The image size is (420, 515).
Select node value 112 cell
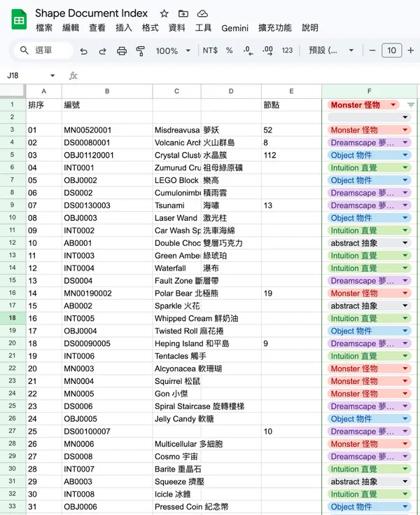point(291,155)
